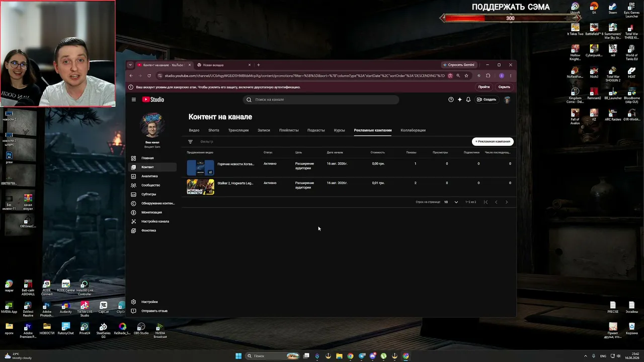Click the filter lines icon
Screen dimensions: 644x362
pyautogui.click(x=190, y=142)
